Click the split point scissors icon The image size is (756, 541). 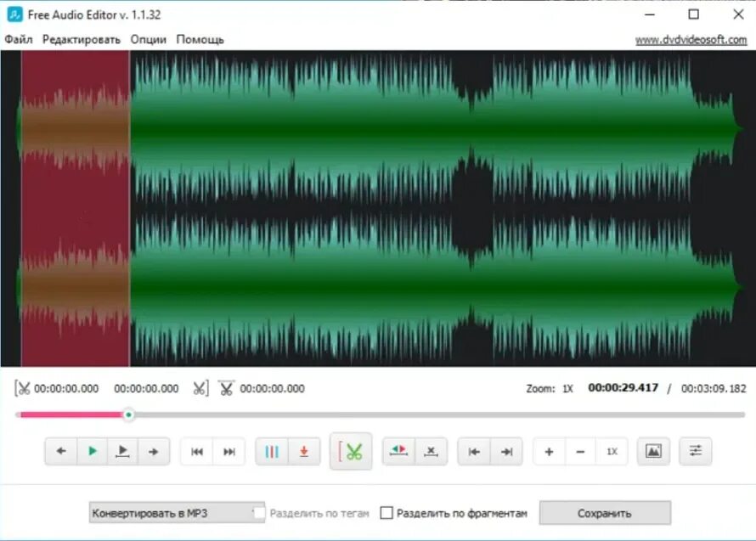pos(226,387)
